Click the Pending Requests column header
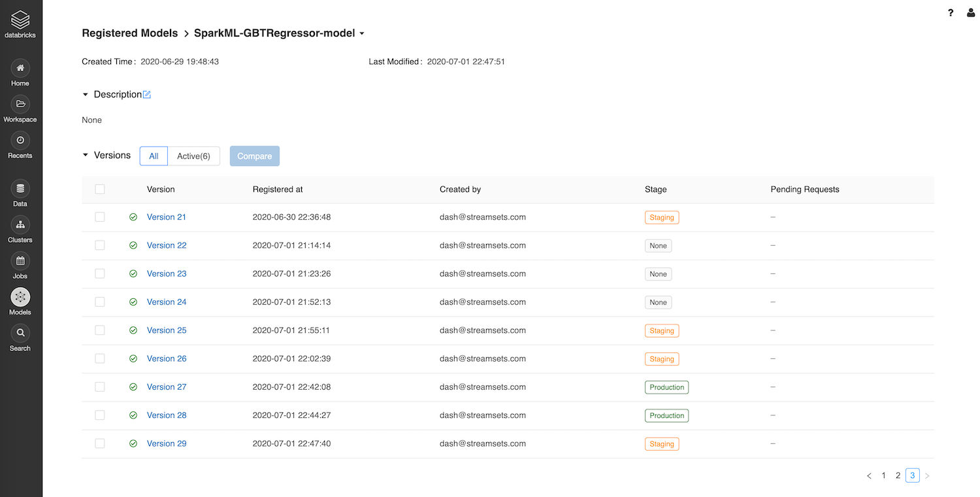This screenshot has height=497, width=980. (805, 189)
